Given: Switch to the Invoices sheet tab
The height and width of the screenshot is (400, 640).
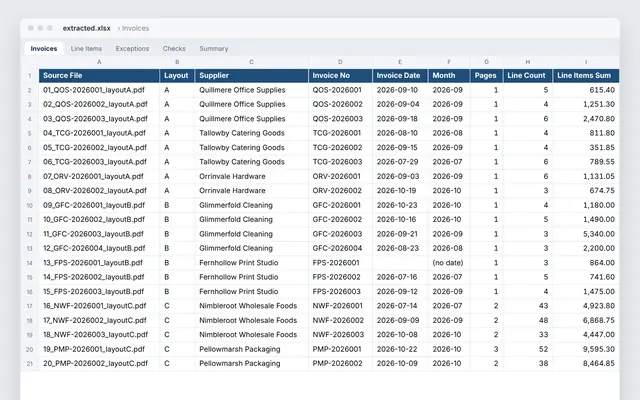Looking at the screenshot, I should 44,49.
